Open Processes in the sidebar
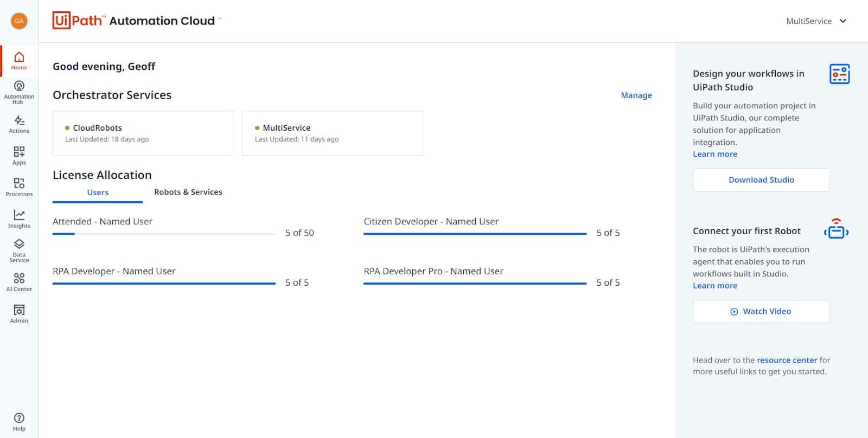This screenshot has height=438, width=868. tap(19, 187)
